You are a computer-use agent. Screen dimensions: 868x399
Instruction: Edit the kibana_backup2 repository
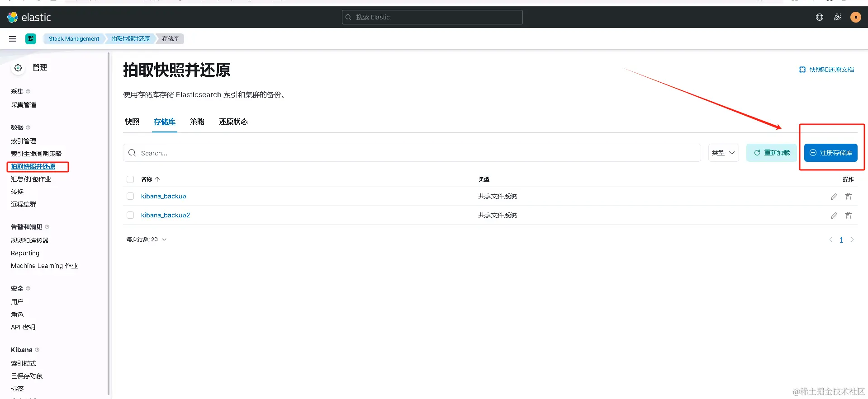(834, 216)
